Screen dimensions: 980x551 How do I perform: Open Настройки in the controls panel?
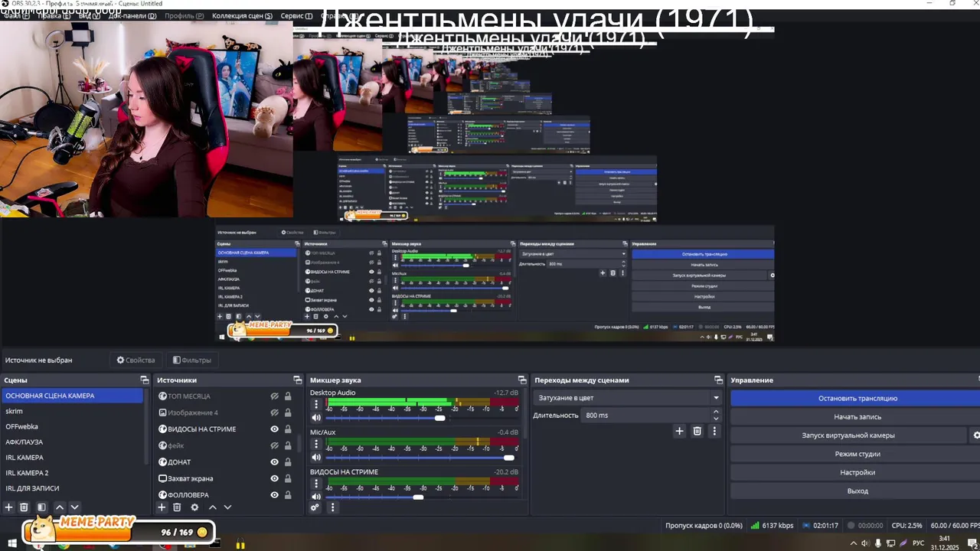[x=857, y=472]
